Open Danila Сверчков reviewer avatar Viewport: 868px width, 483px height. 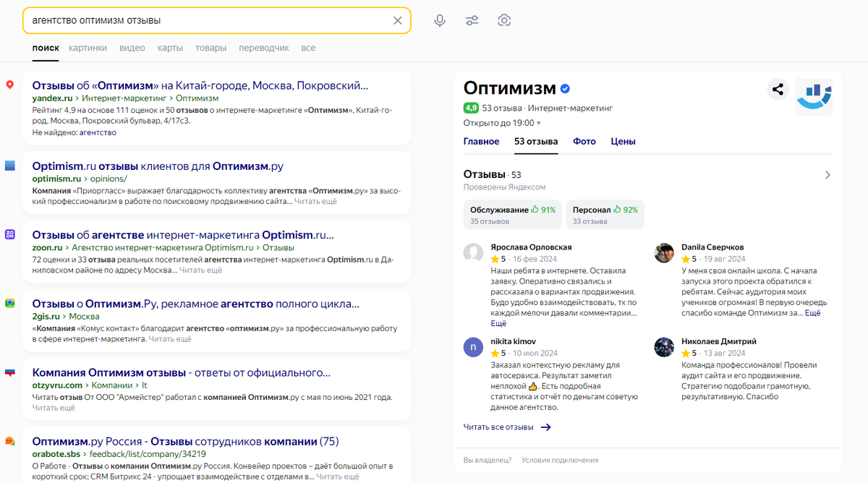(x=664, y=252)
